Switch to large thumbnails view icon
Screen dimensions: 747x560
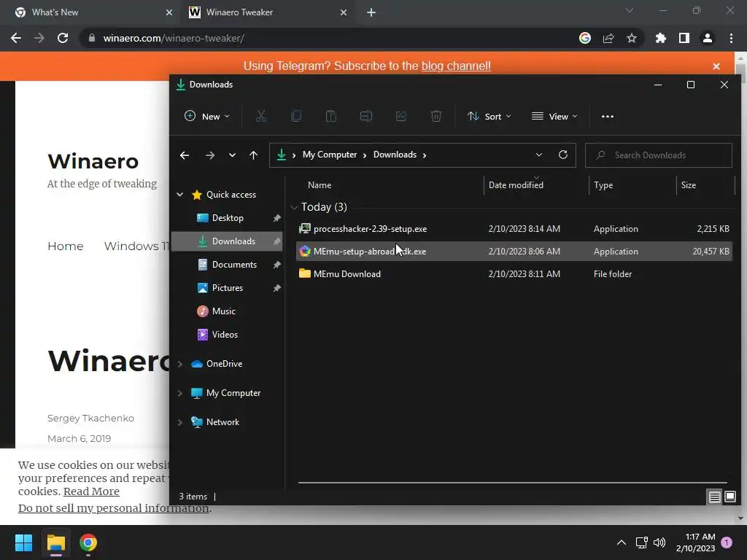click(730, 497)
